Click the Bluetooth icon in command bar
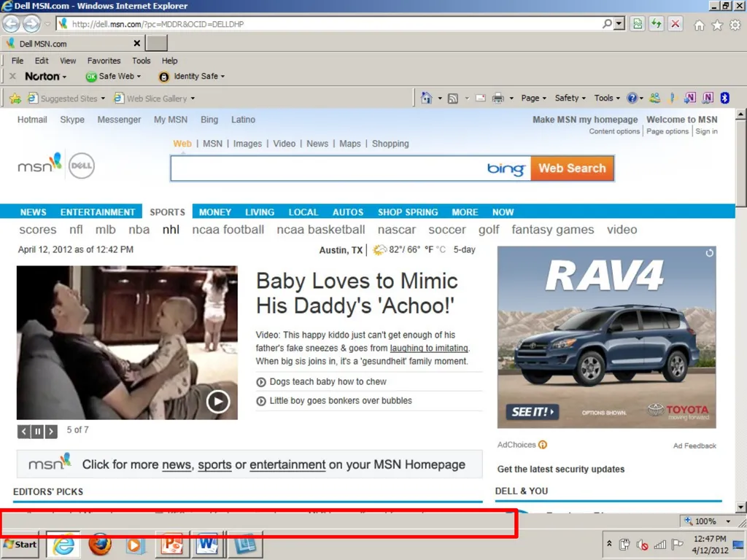This screenshot has height=560, width=747. (x=724, y=98)
